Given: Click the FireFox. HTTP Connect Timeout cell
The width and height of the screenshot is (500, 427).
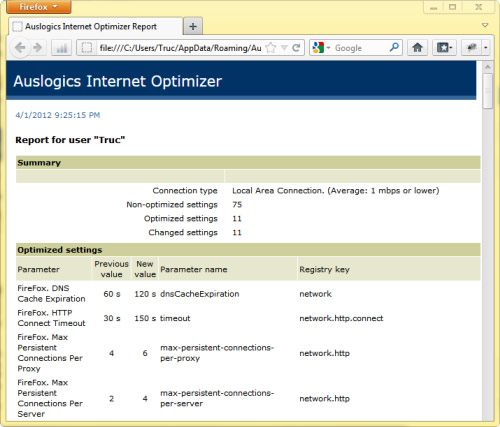Looking at the screenshot, I should point(51,318).
